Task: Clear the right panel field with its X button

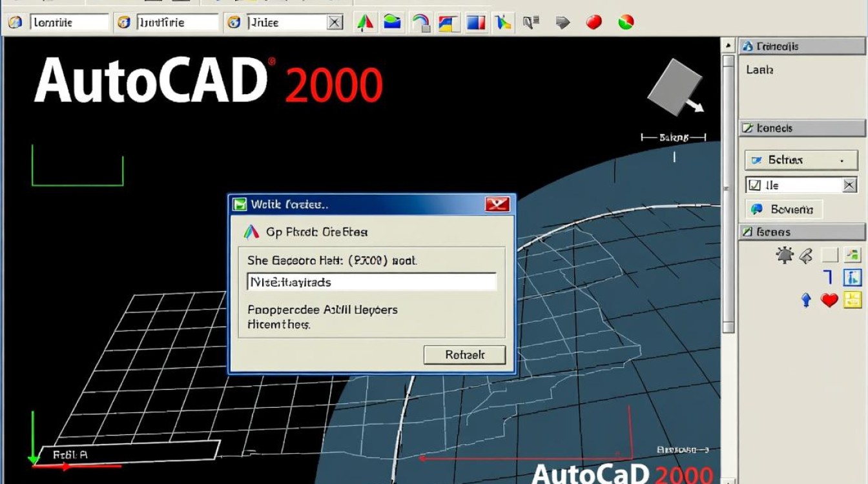Action: pyautogui.click(x=849, y=186)
